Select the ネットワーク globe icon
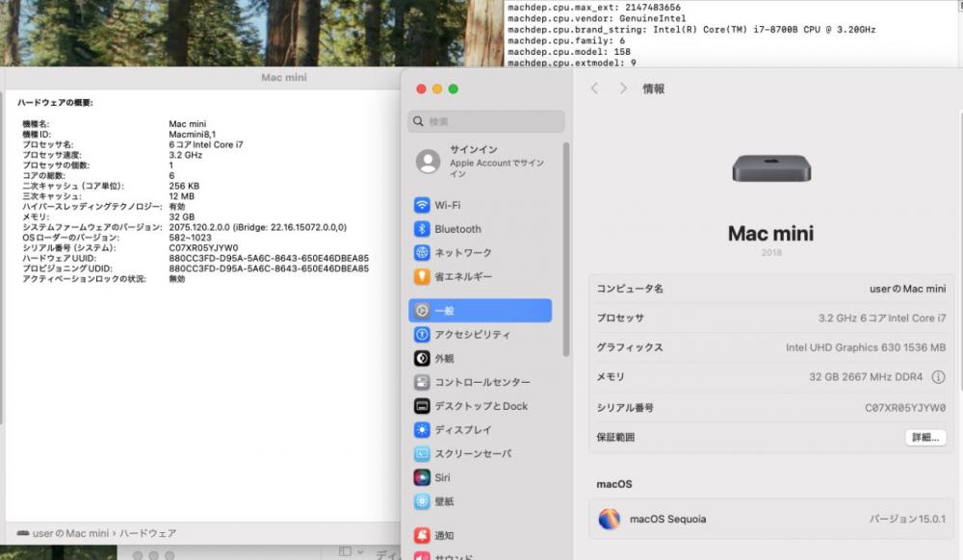 [x=422, y=253]
